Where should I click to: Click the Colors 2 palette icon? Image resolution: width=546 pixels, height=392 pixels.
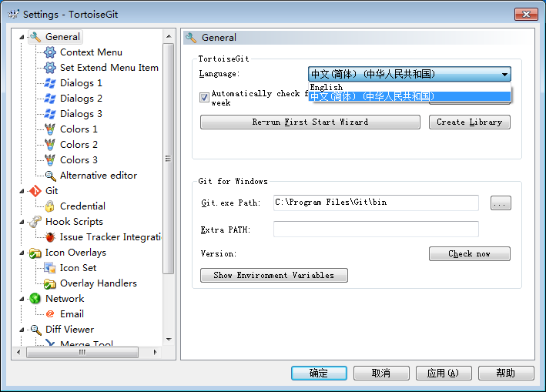tap(50, 145)
